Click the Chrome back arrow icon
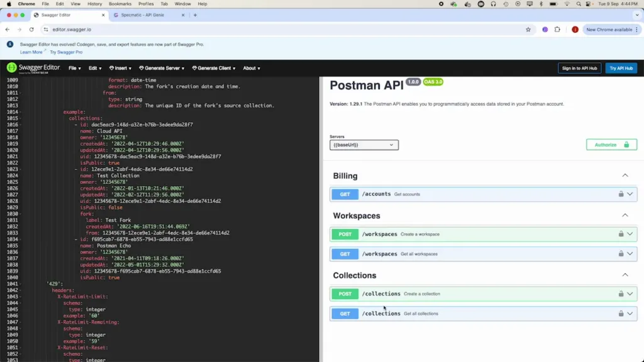Viewport: 644px width, 362px height. pos(8,30)
